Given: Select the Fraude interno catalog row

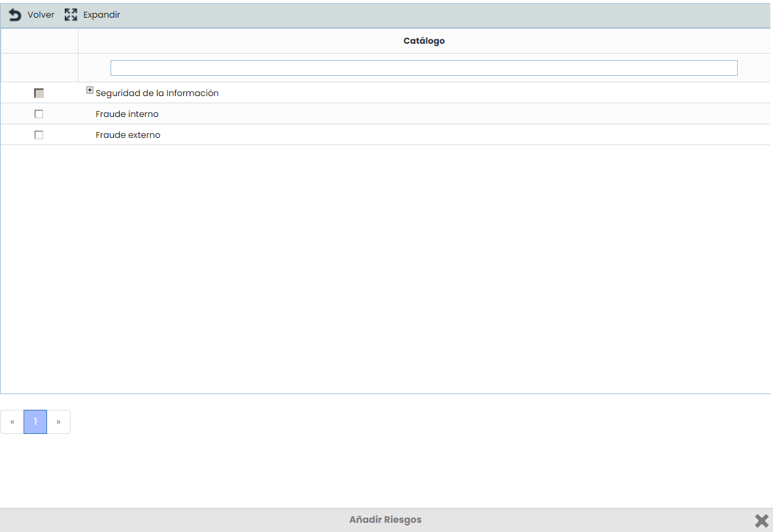Looking at the screenshot, I should [127, 114].
